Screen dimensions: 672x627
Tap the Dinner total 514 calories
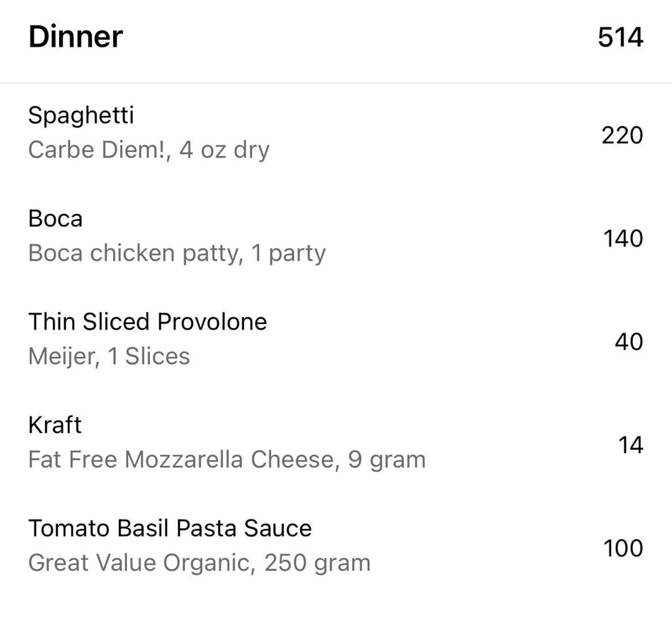tap(620, 37)
